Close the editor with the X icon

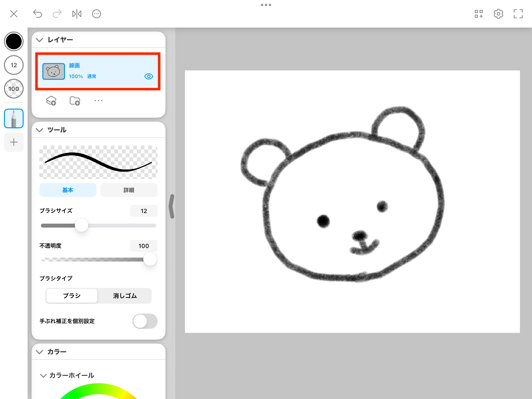point(14,14)
